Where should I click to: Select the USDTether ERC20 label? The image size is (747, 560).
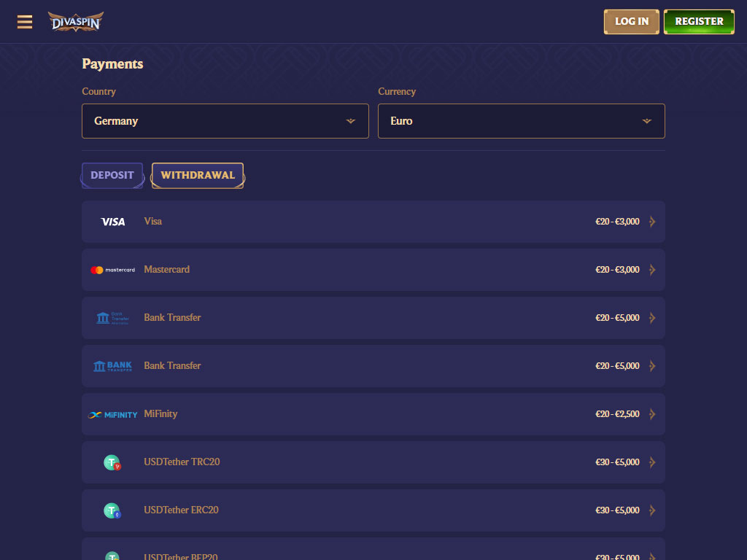181,510
